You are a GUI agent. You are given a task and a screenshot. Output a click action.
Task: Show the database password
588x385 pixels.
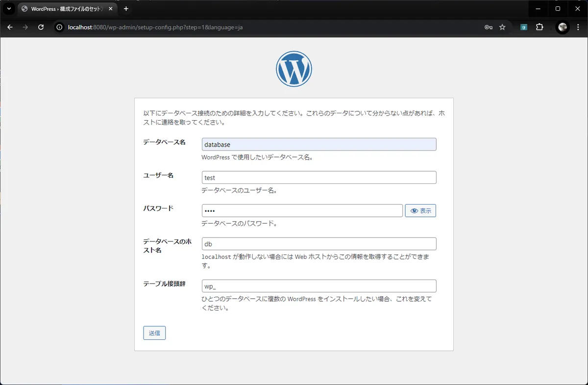(x=420, y=210)
